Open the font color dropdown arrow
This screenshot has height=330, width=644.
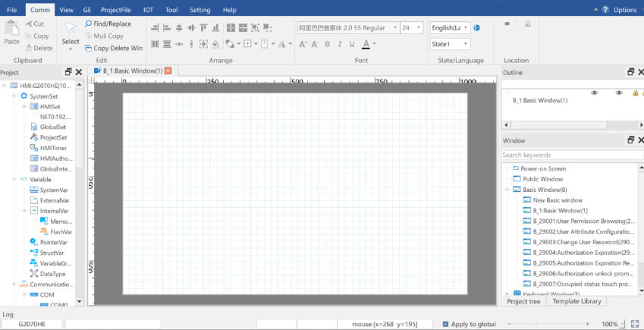pyautogui.click(x=374, y=44)
